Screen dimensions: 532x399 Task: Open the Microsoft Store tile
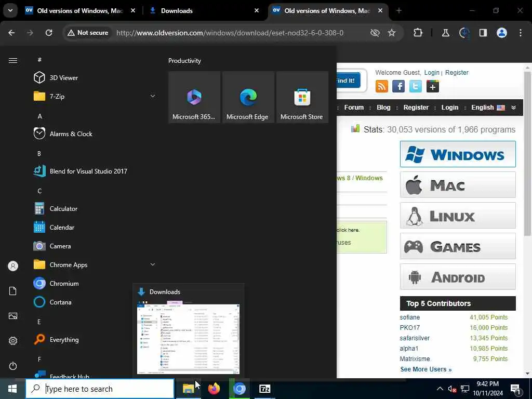[x=302, y=97]
